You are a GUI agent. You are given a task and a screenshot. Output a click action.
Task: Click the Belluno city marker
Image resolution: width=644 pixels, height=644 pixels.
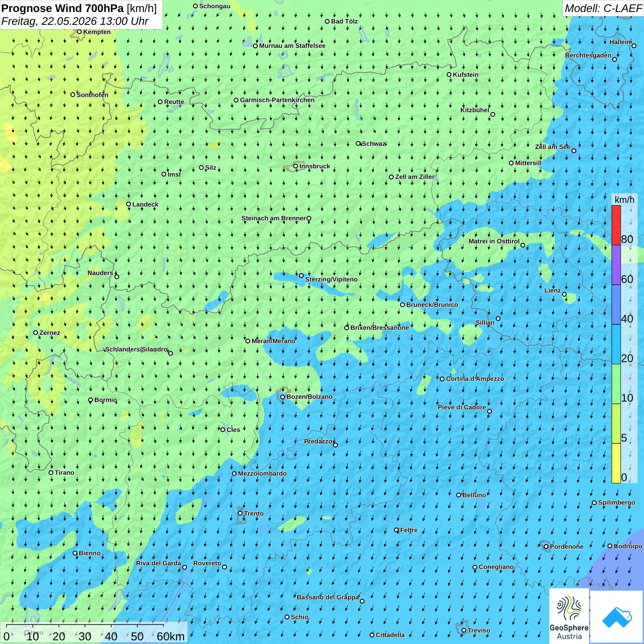[x=458, y=495]
